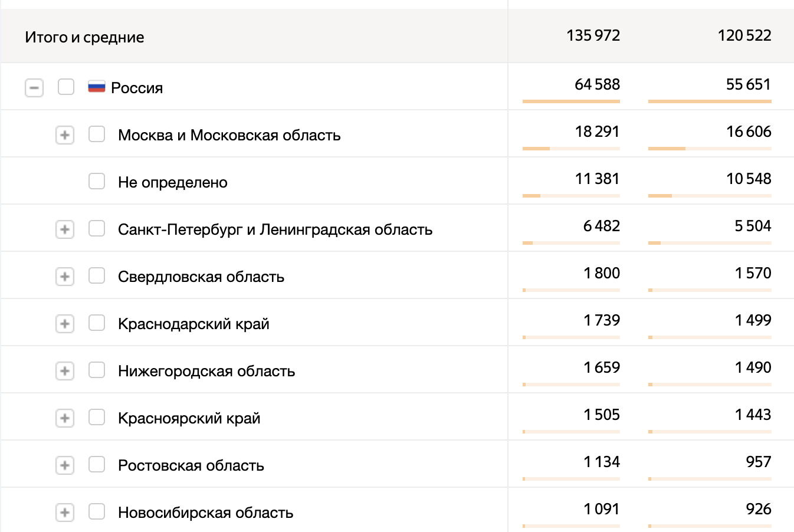
Task: Select the Краснодарский край checkbox
Action: (x=97, y=323)
